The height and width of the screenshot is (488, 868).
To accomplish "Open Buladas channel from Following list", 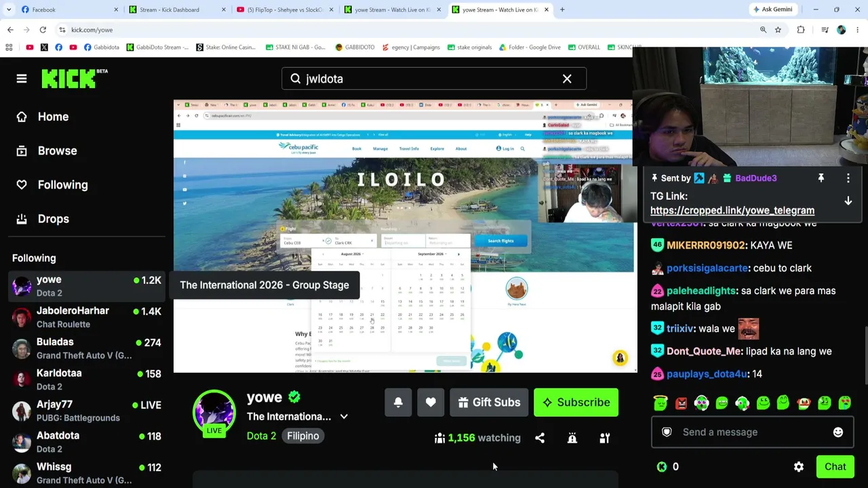I will coord(87,348).
